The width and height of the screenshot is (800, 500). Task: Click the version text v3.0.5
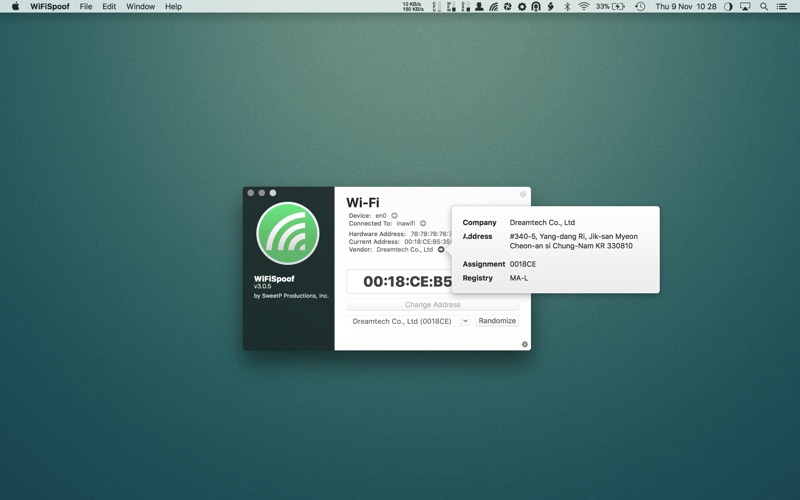click(x=263, y=286)
